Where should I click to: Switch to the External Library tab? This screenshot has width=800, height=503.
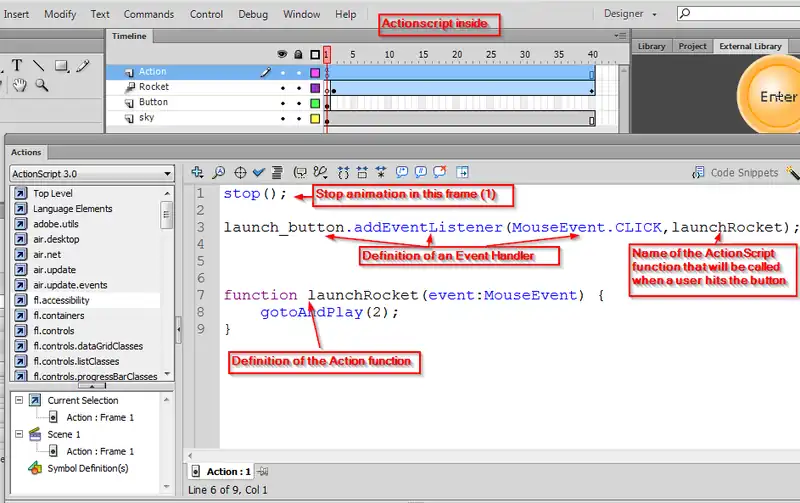(750, 46)
